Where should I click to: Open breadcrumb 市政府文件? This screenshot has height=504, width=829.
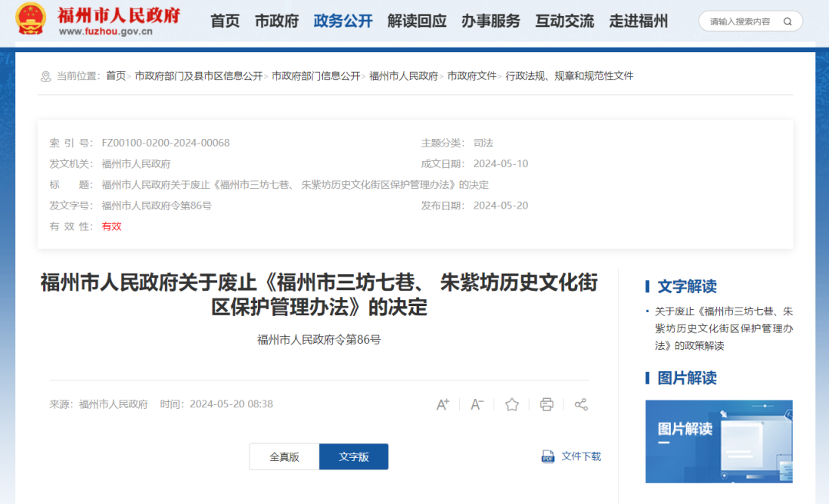click(471, 76)
